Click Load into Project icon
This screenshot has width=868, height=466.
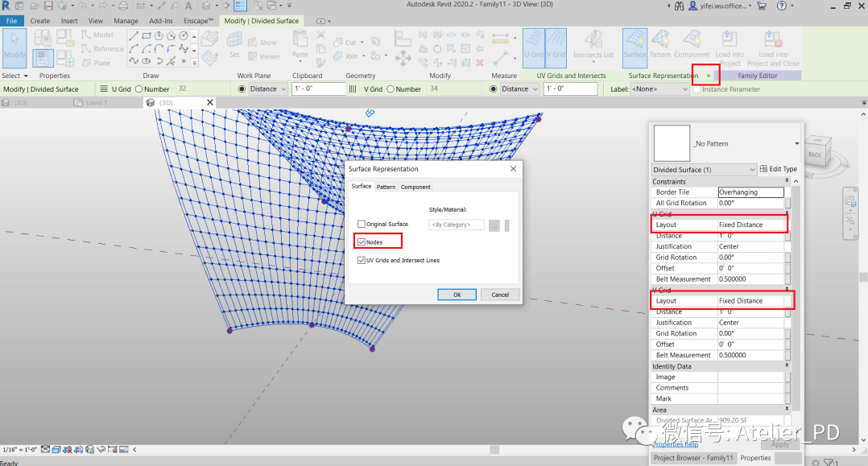730,48
